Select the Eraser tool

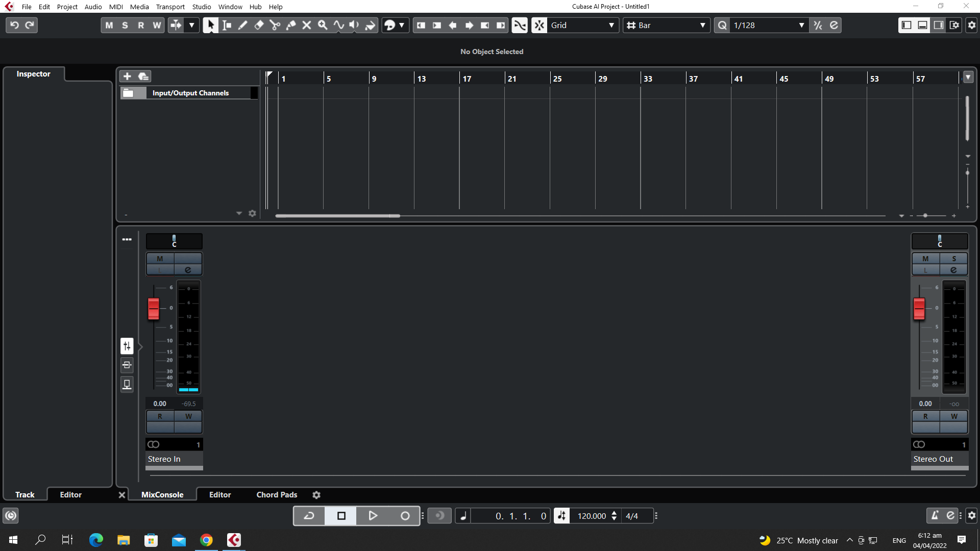pyautogui.click(x=259, y=25)
